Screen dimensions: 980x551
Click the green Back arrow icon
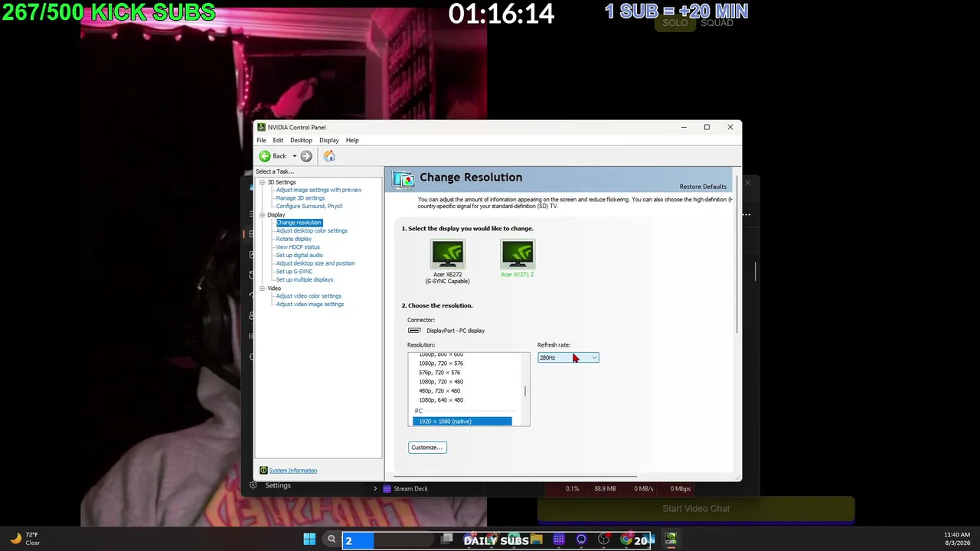[265, 156]
